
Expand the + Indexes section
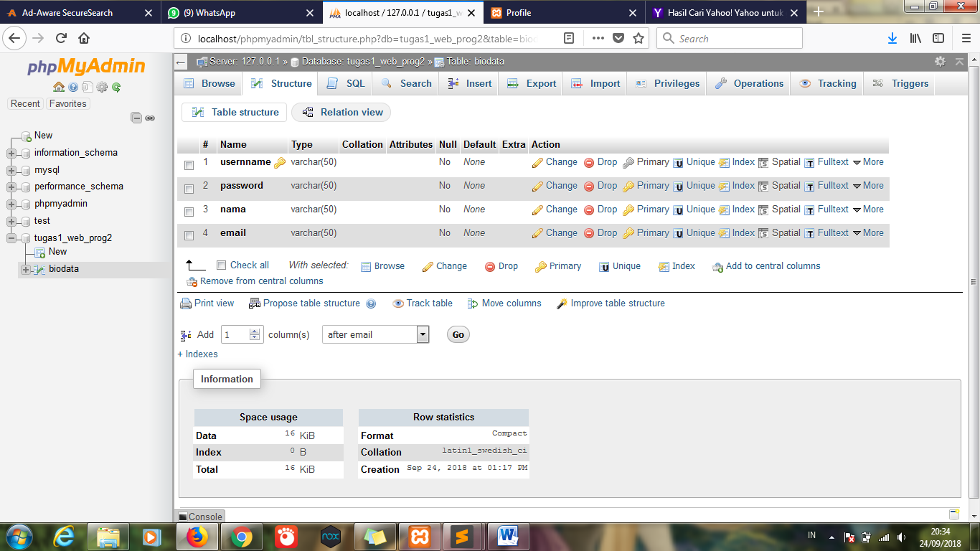click(x=197, y=354)
